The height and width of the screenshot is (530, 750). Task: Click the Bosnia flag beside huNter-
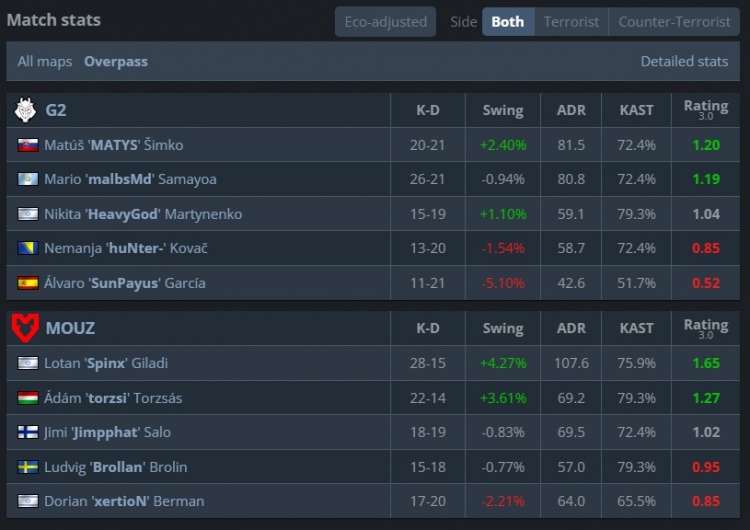click(28, 248)
